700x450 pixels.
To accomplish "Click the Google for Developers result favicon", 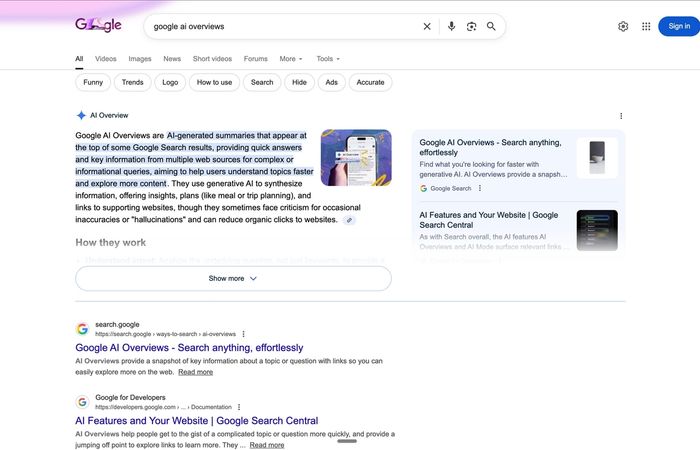I will pyautogui.click(x=82, y=402).
